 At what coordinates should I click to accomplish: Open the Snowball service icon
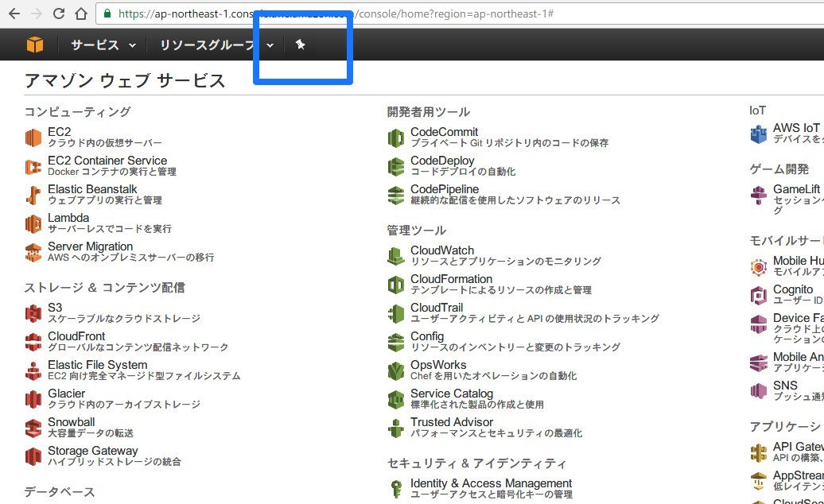[x=33, y=428]
